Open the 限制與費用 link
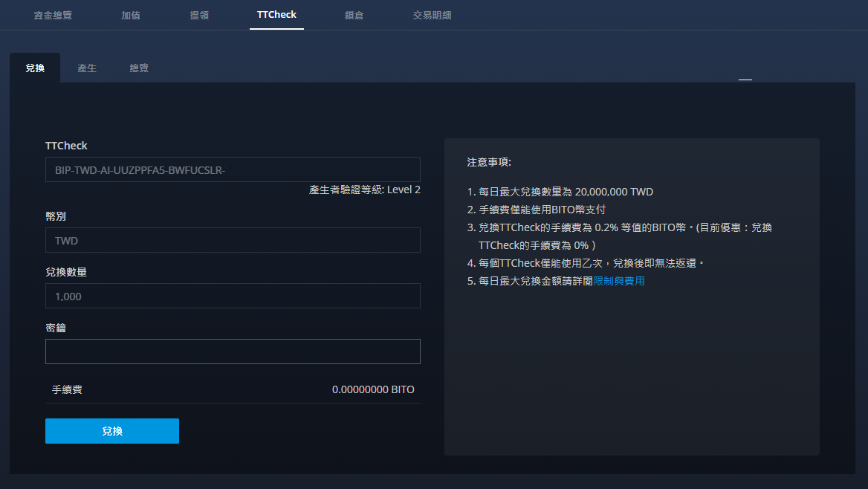Image resolution: width=868 pixels, height=489 pixels. tap(619, 281)
